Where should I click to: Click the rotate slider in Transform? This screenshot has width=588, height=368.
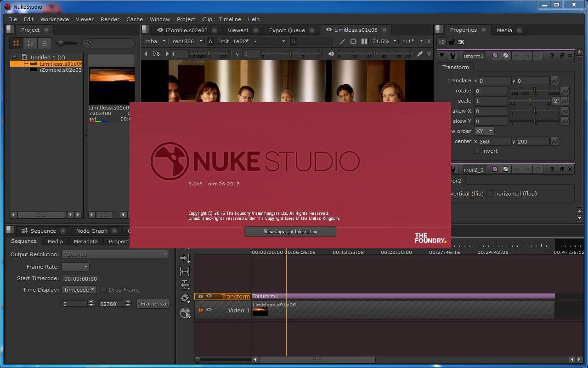(535, 91)
